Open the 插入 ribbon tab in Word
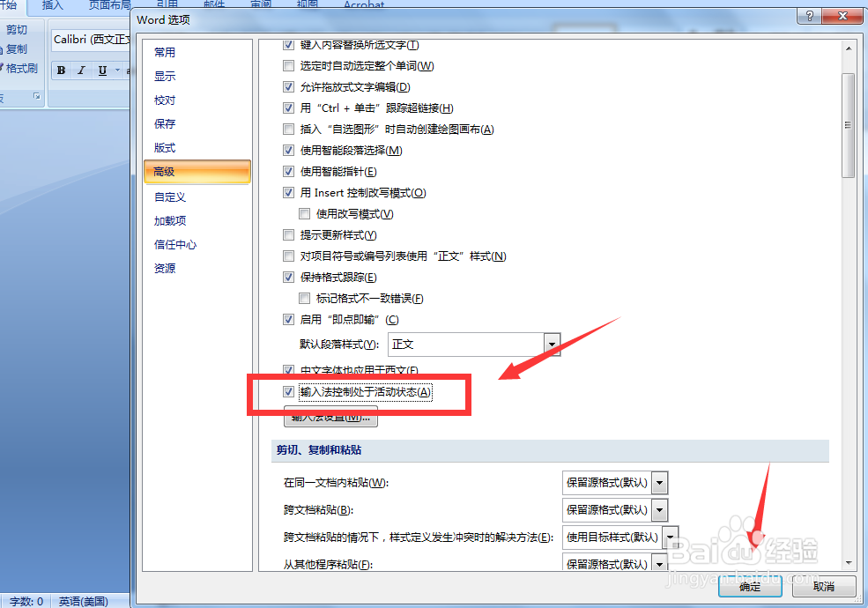This screenshot has width=868, height=608. point(53,5)
